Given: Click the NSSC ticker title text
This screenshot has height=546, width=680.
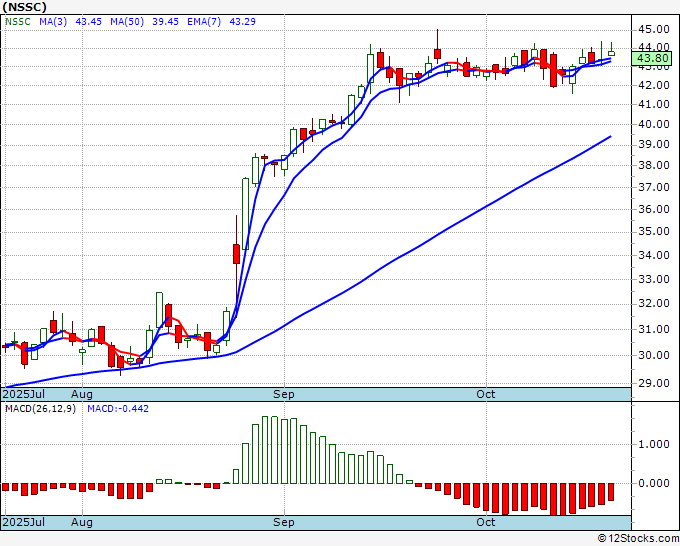Looking at the screenshot, I should click(25, 7).
